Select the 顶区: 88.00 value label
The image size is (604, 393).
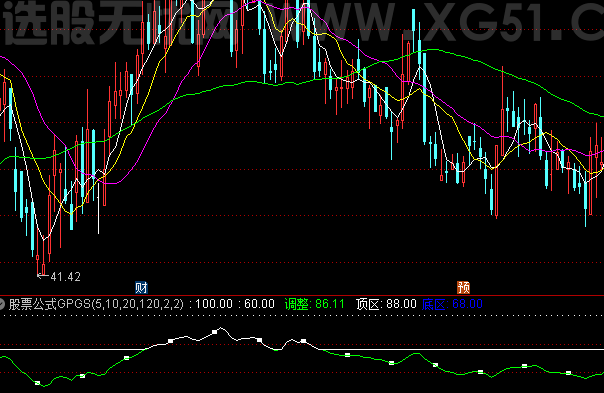coord(386,304)
